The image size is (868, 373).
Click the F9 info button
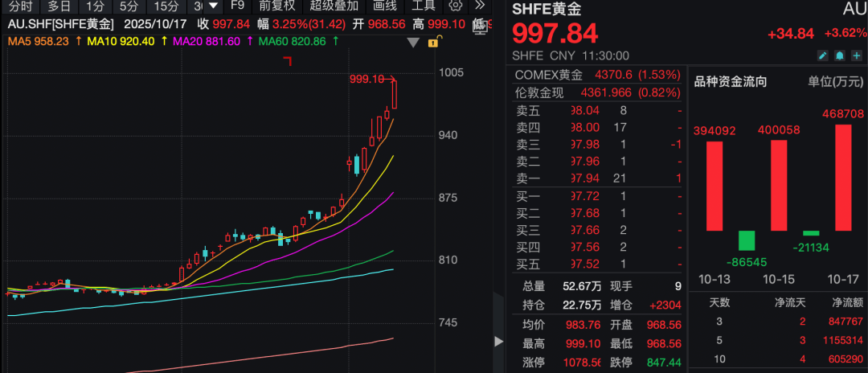click(238, 6)
